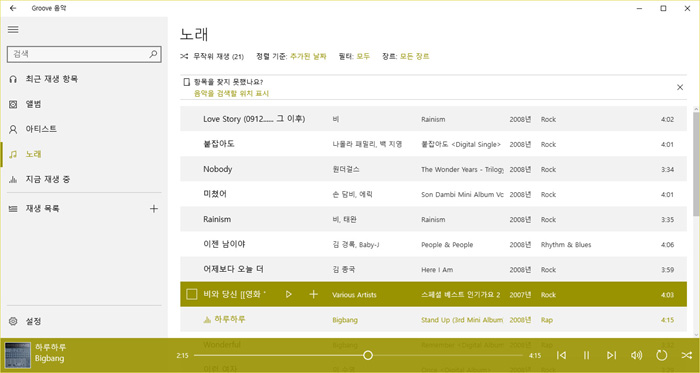Viewport: 700px width, 373px height.
Task: Click the search magnifier icon
Action: [x=153, y=54]
